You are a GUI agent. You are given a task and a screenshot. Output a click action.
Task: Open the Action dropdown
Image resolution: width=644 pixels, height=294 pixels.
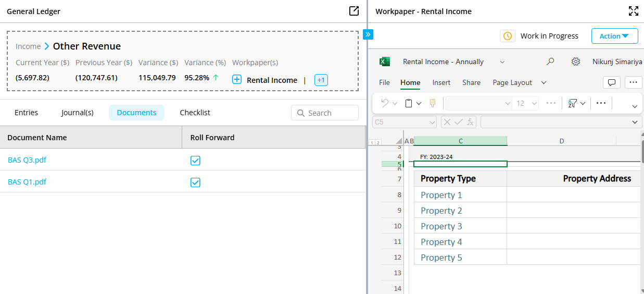pyautogui.click(x=614, y=36)
